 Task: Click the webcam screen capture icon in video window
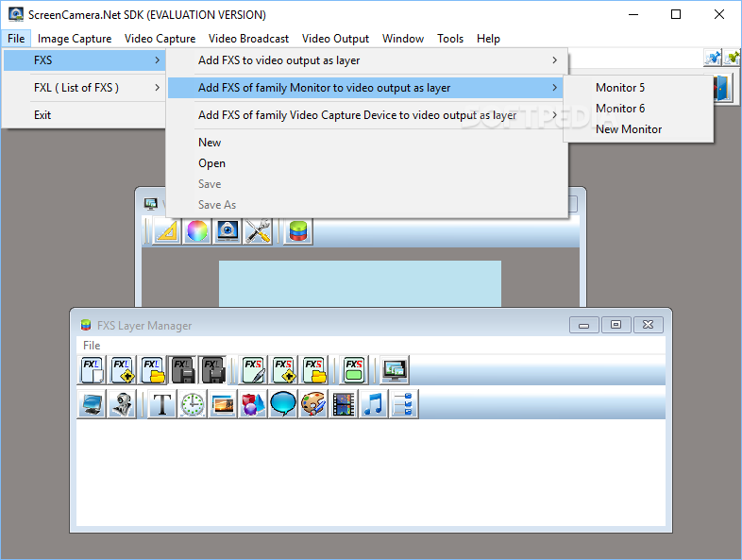click(228, 231)
